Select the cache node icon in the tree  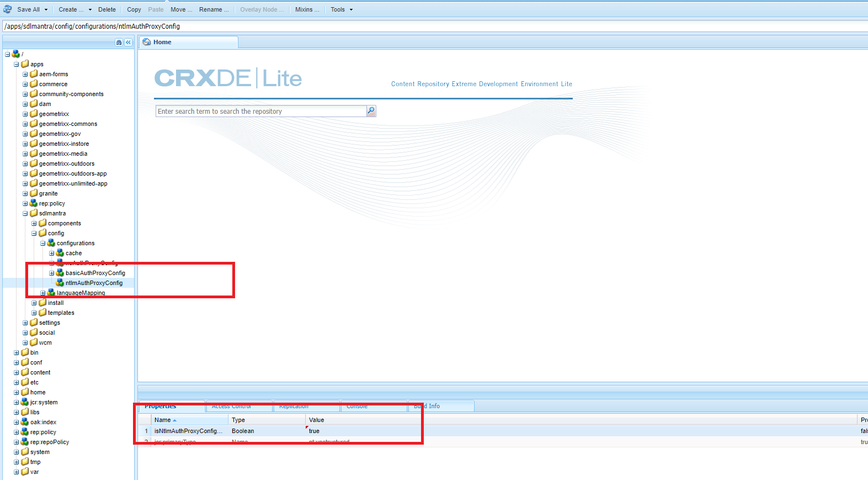tap(60, 253)
